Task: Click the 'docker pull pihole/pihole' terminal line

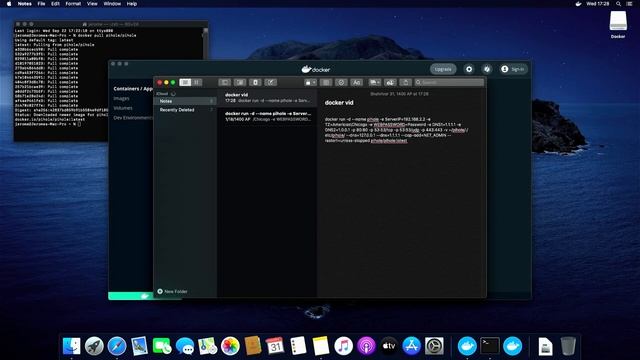Action: click(76, 36)
